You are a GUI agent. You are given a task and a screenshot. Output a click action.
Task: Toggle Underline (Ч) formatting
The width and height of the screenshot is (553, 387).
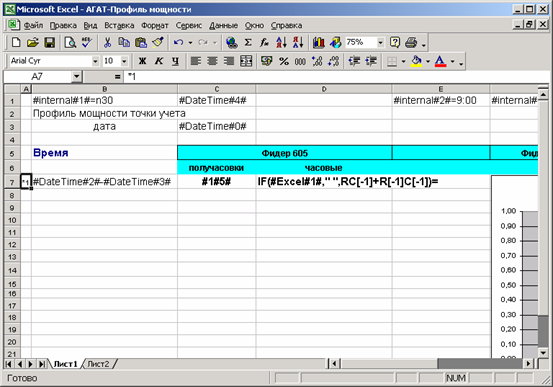point(175,61)
